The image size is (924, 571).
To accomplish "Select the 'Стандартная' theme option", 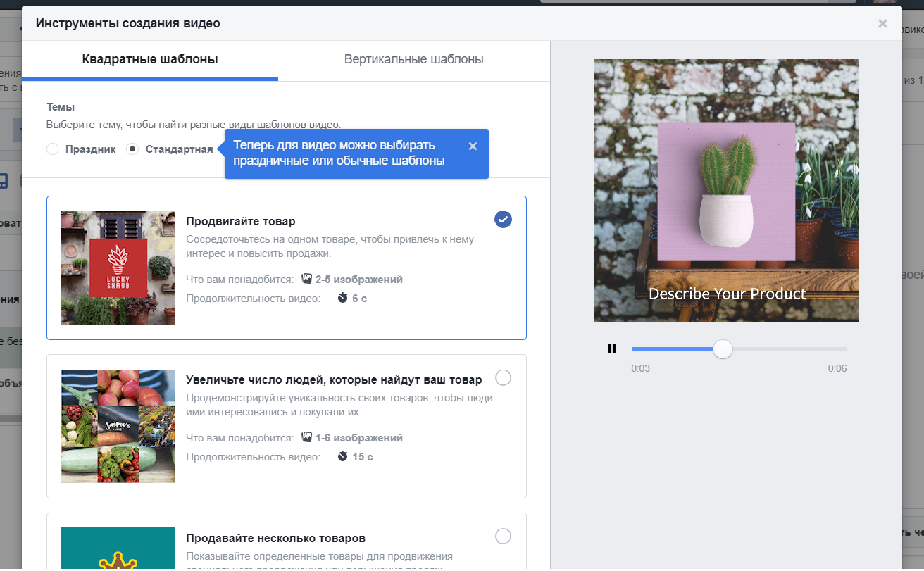I will 132,149.
